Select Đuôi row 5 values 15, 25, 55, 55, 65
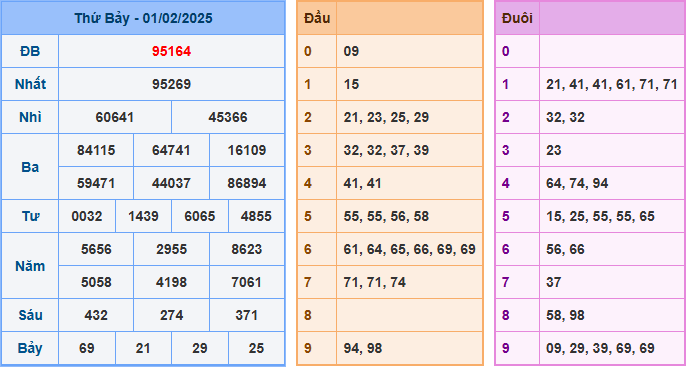This screenshot has width=687, height=367. point(600,216)
